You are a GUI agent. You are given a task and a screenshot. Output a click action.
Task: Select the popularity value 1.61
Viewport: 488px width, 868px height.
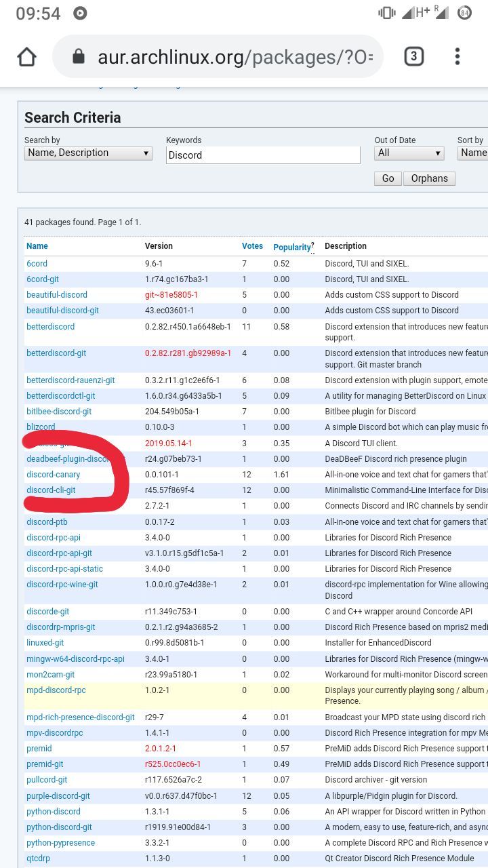coord(282,475)
